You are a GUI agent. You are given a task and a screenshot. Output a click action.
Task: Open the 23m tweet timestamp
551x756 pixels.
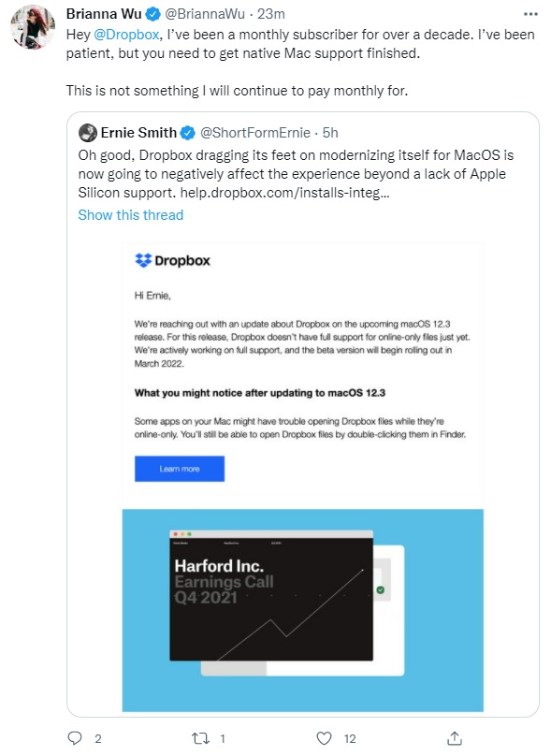[x=271, y=14]
